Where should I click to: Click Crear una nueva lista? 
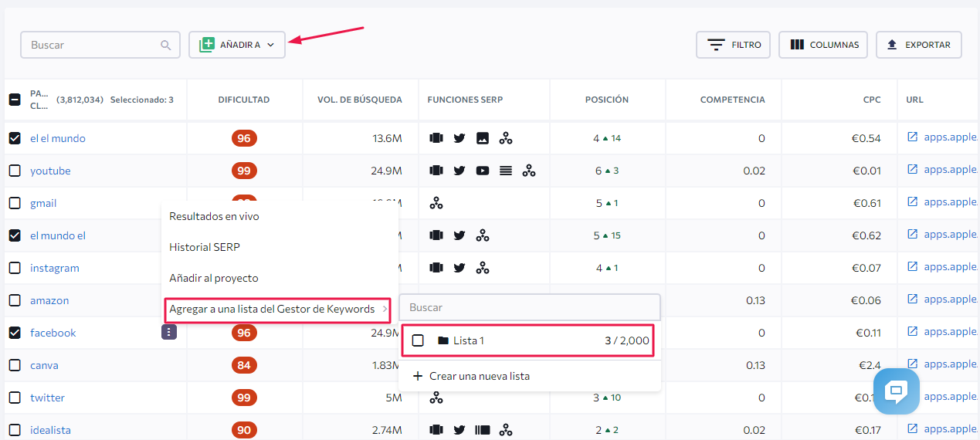tap(471, 376)
